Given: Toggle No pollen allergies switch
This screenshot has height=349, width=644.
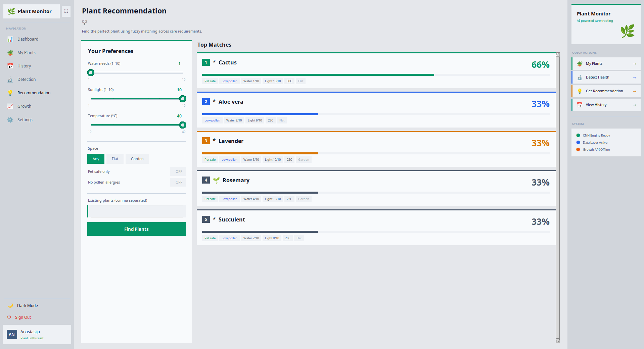Looking at the screenshot, I should click(178, 182).
